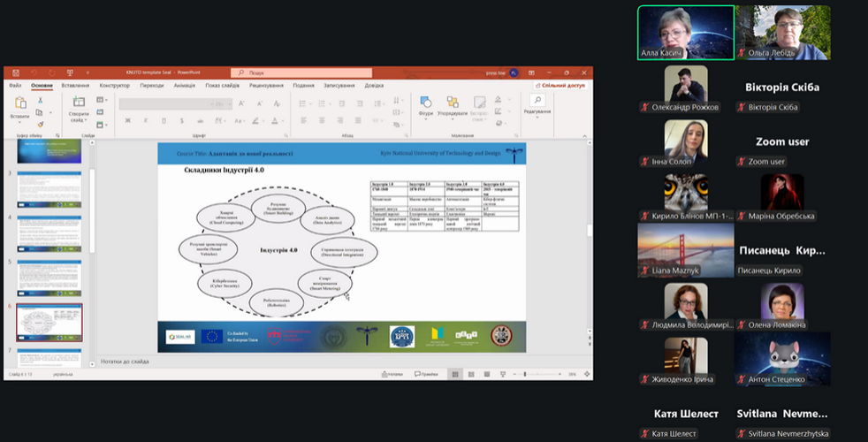868x442 pixels.
Task: Click the Спільний доступ share button
Action: [560, 86]
